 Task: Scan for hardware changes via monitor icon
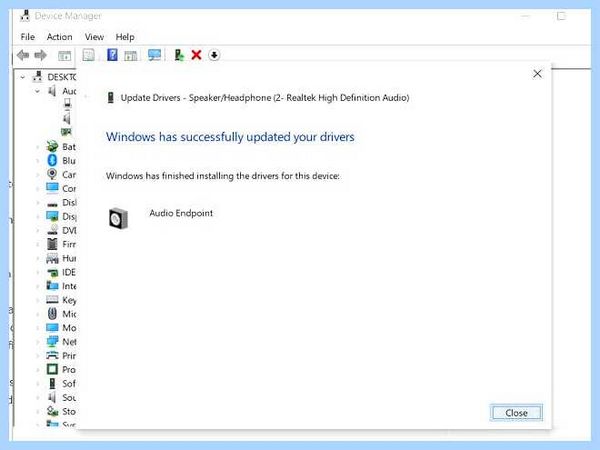[155, 55]
